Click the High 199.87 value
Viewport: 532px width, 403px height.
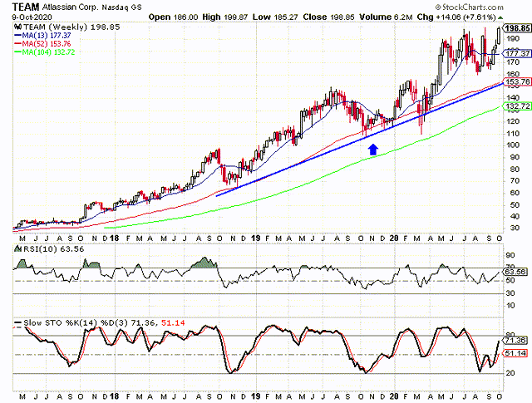(225, 17)
